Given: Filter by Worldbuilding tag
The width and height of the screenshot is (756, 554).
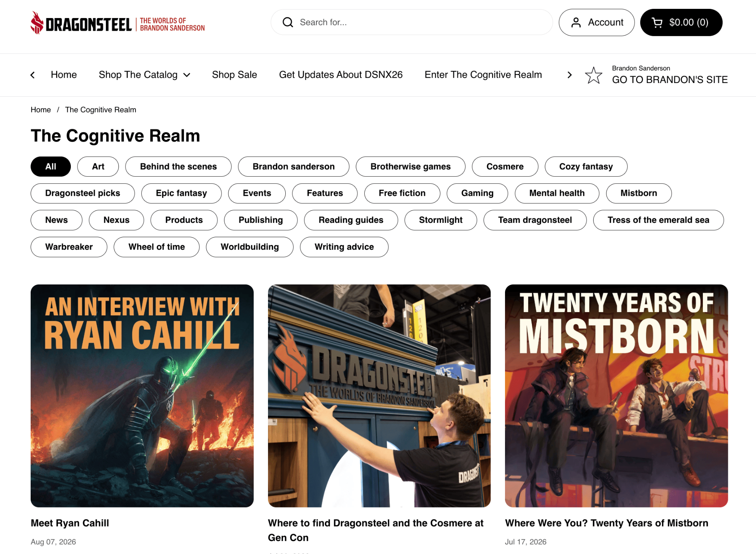Looking at the screenshot, I should pyautogui.click(x=250, y=247).
